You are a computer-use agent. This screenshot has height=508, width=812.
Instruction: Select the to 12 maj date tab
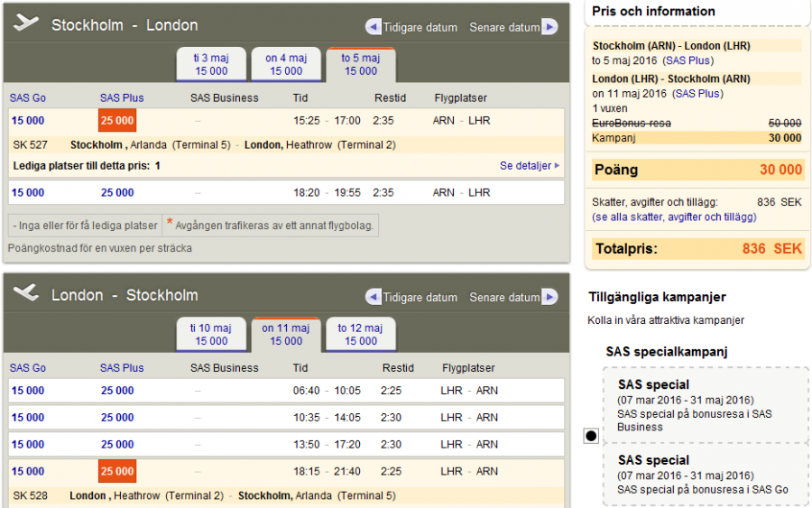tap(361, 335)
